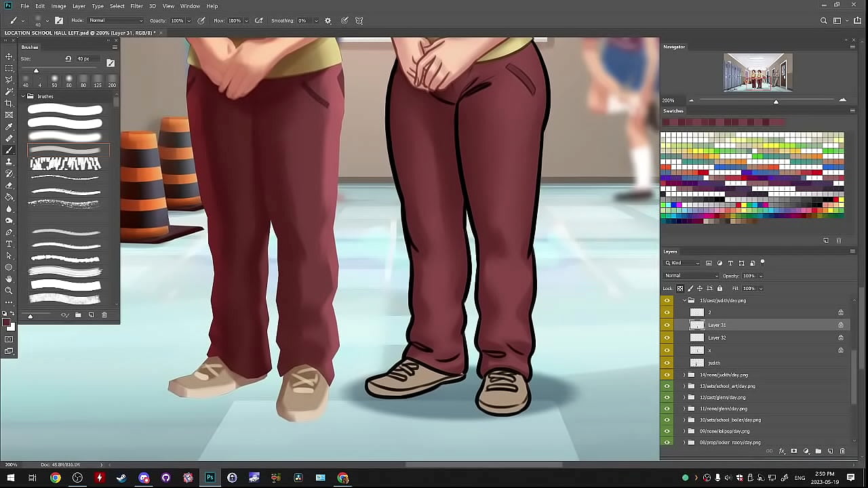The width and height of the screenshot is (868, 488).
Task: Open the layer blend mode Normal dropdown
Action: (x=692, y=276)
